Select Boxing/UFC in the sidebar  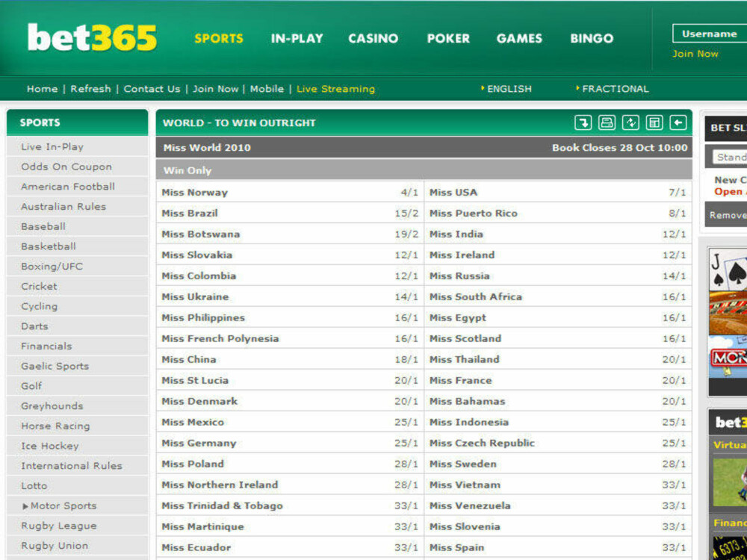[77, 267]
